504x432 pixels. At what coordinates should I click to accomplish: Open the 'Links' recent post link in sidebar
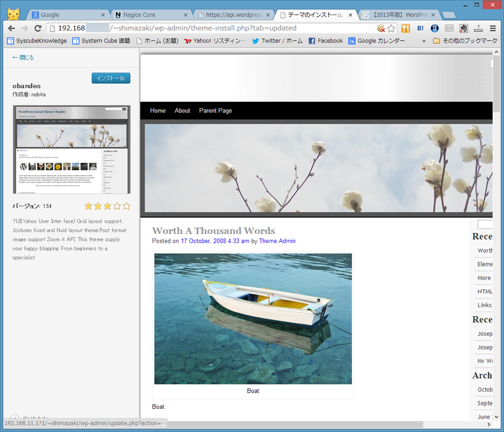point(484,305)
